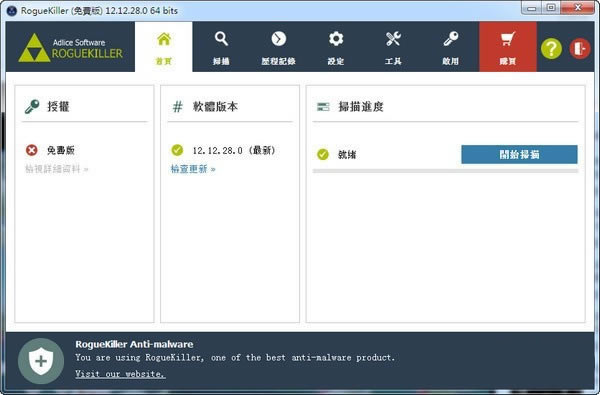Click the bars icon beside 掃描進度
This screenshot has height=395, width=600.
pyautogui.click(x=323, y=106)
